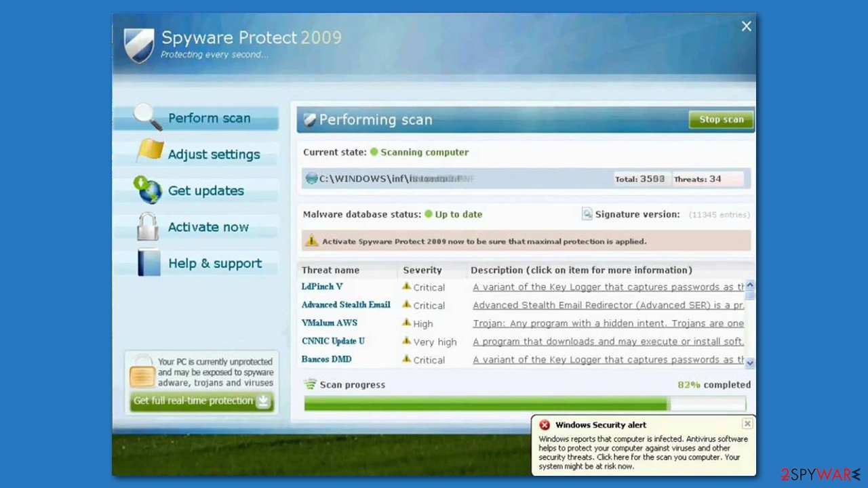The width and height of the screenshot is (868, 488).
Task: Select the LdPinch V threat name
Action: click(322, 286)
